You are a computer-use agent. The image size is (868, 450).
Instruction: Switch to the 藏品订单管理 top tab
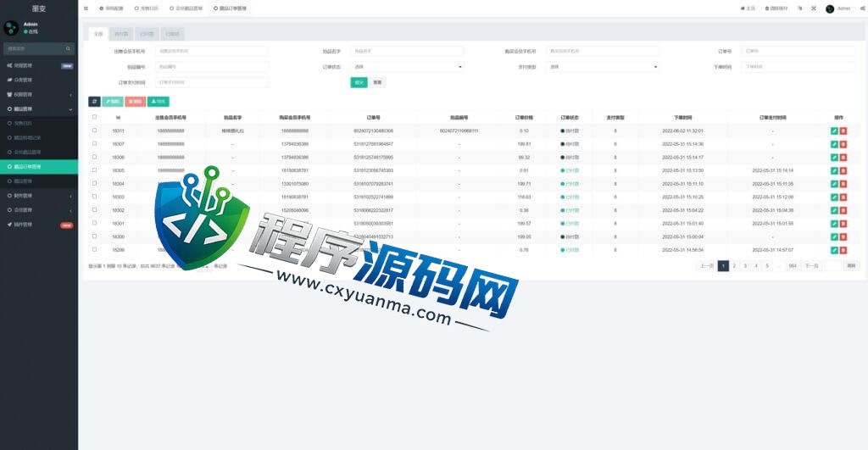pyautogui.click(x=231, y=8)
